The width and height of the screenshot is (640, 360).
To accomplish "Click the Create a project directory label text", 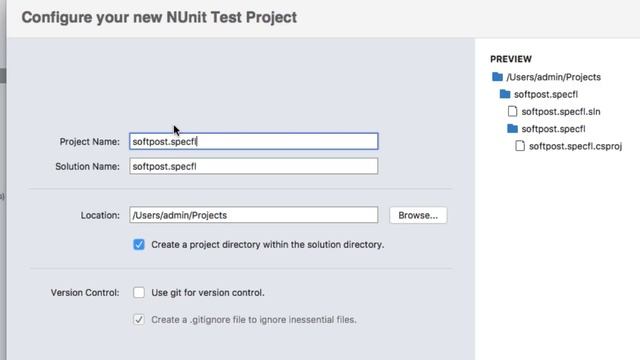I will pyautogui.click(x=267, y=244).
